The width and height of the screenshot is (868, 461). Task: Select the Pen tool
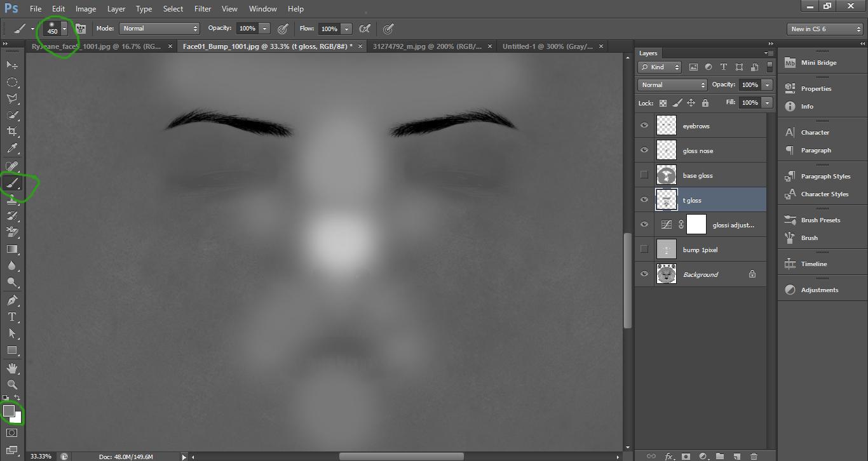point(11,300)
